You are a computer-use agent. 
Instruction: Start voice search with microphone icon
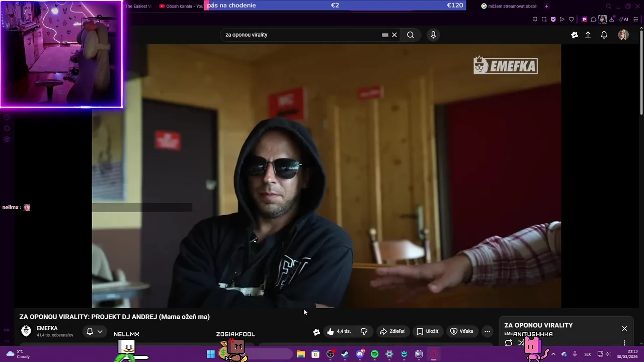pyautogui.click(x=433, y=35)
